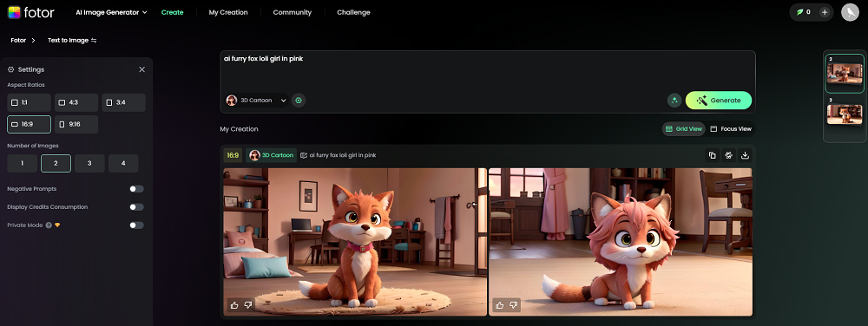Image resolution: width=868 pixels, height=326 pixels.
Task: Dislike the orange fox image
Action: click(x=248, y=305)
